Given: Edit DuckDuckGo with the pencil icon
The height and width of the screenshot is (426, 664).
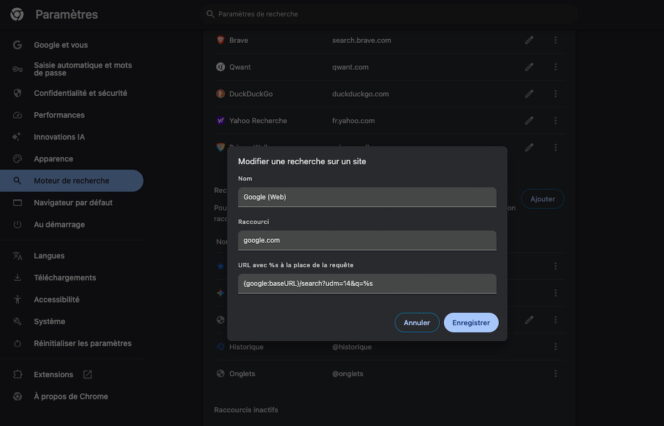Looking at the screenshot, I should coord(529,94).
